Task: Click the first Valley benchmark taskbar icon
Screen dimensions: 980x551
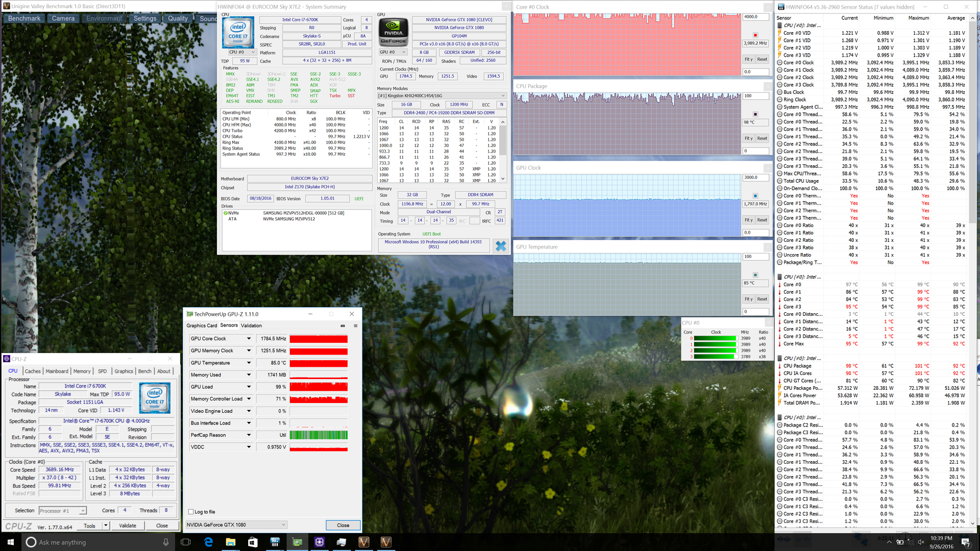Action: click(364, 542)
